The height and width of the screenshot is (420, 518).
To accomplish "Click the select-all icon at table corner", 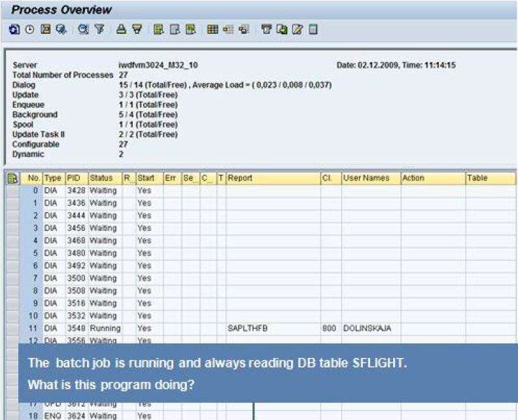I will [x=13, y=179].
